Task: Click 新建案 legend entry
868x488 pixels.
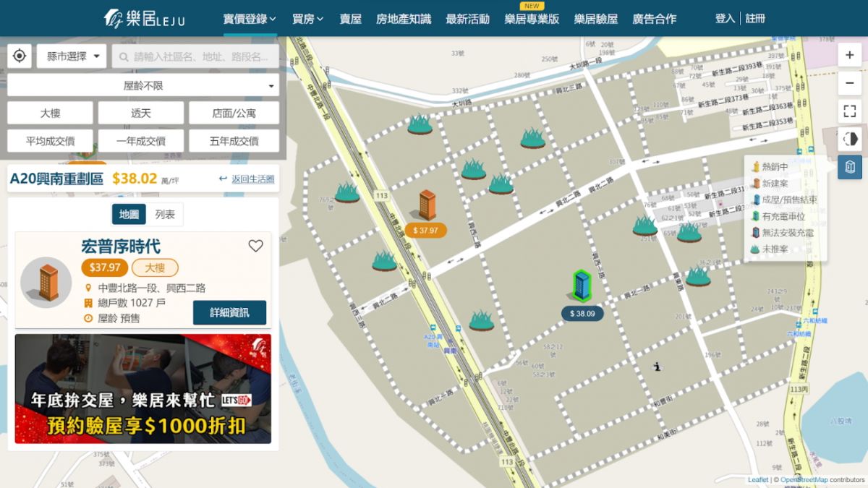Action: pyautogui.click(x=770, y=184)
